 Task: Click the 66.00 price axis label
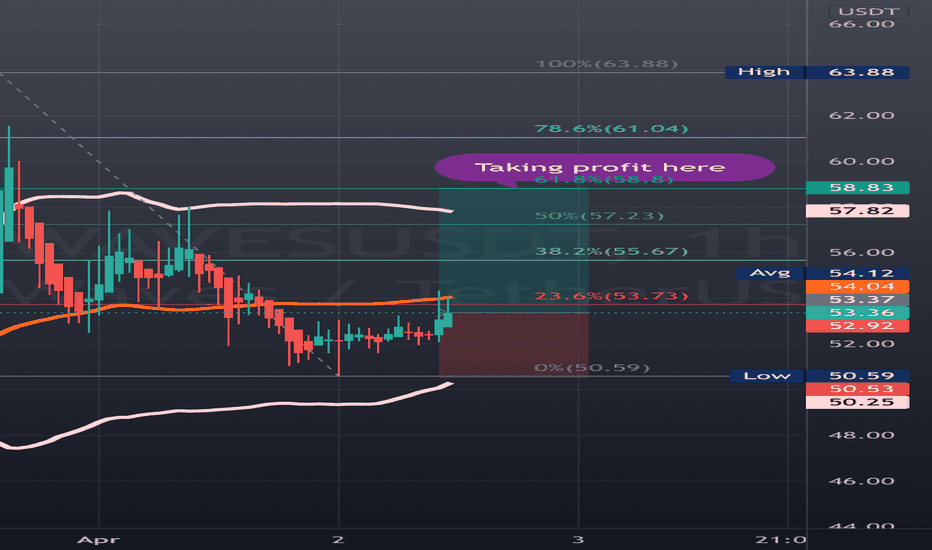pyautogui.click(x=861, y=24)
